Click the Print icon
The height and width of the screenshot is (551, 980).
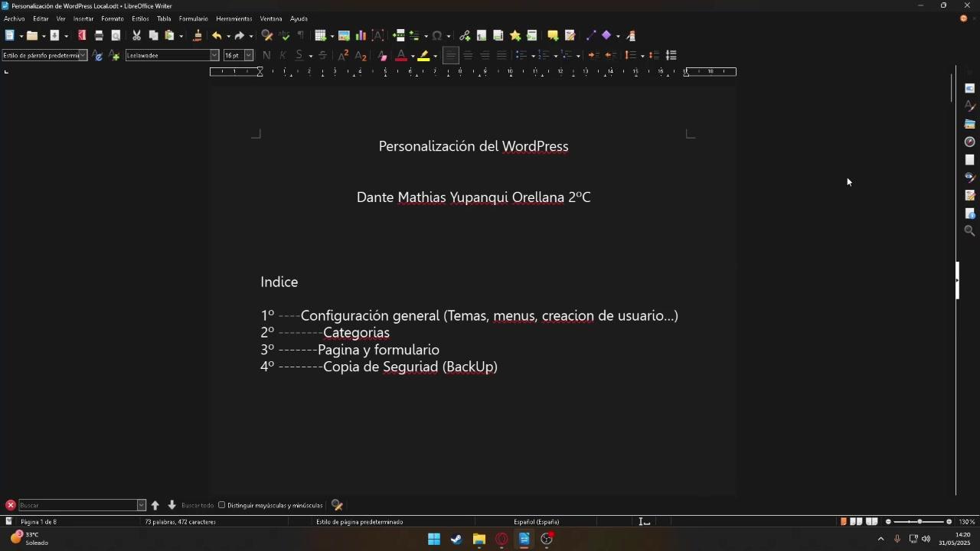click(x=99, y=35)
